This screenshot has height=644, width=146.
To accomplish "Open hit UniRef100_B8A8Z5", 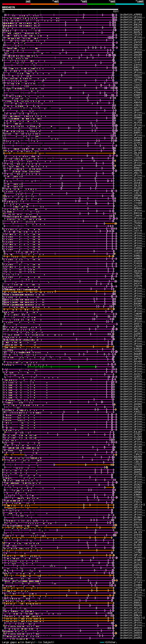I will click(131, 30).
